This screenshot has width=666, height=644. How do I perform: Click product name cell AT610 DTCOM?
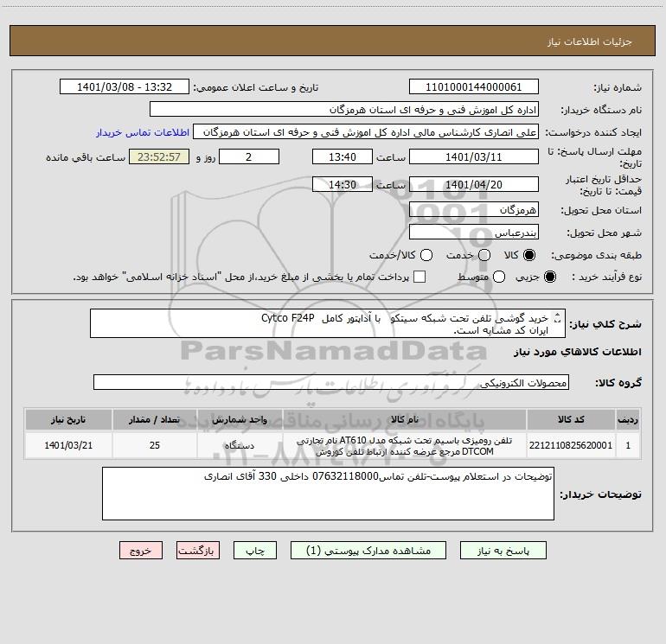tap(405, 445)
